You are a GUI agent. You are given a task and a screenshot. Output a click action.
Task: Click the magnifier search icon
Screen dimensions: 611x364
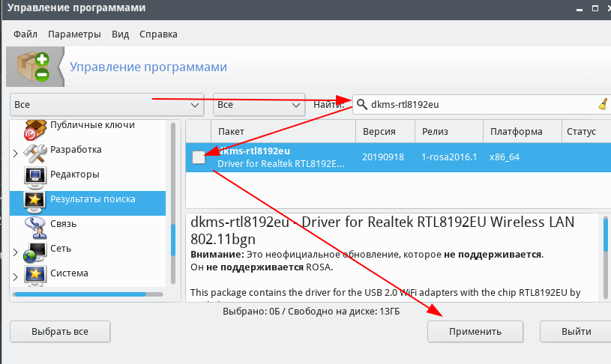point(362,104)
